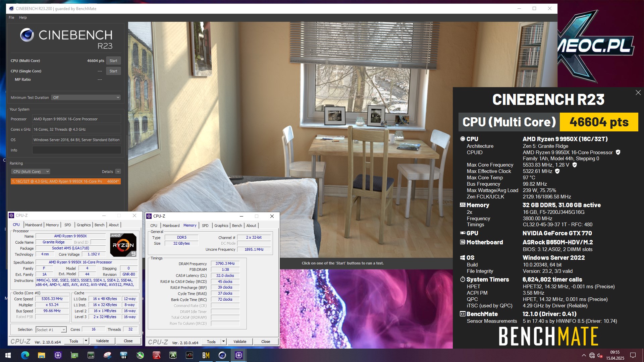Open Cinebench from the taskbar
644x362 pixels.
coord(222,355)
